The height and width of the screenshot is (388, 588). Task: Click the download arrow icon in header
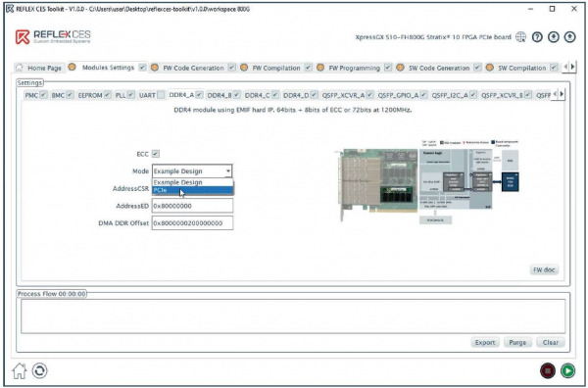554,37
